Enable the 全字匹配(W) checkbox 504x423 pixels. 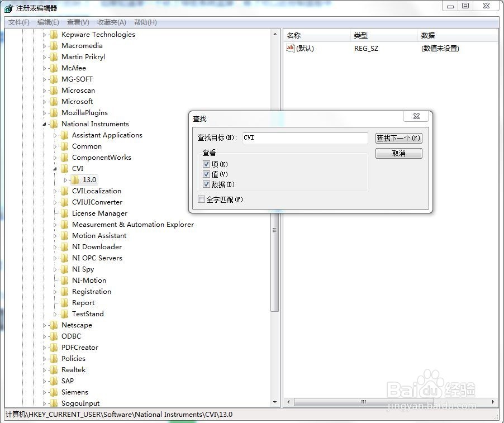tap(201, 199)
